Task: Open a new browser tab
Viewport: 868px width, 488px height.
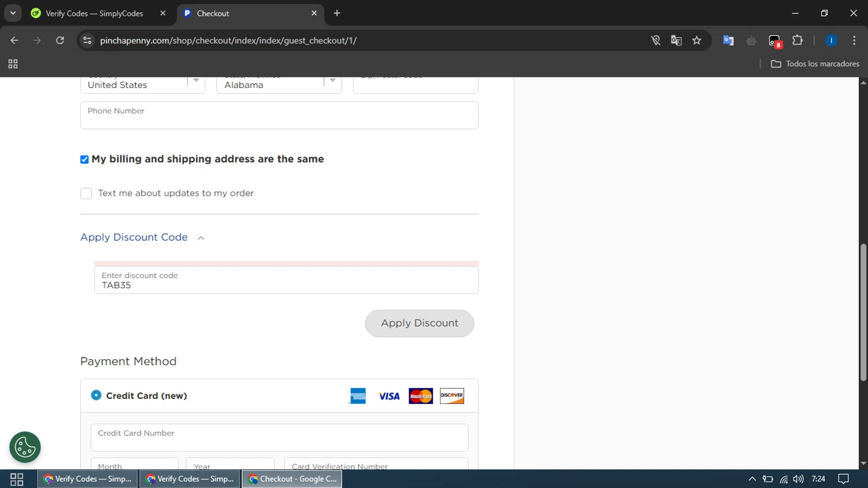Action: [337, 13]
